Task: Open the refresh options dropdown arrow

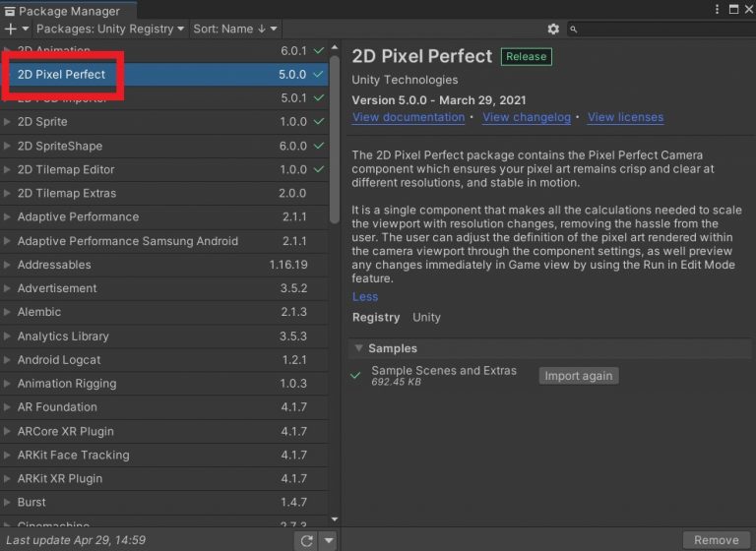Action: coord(329,540)
